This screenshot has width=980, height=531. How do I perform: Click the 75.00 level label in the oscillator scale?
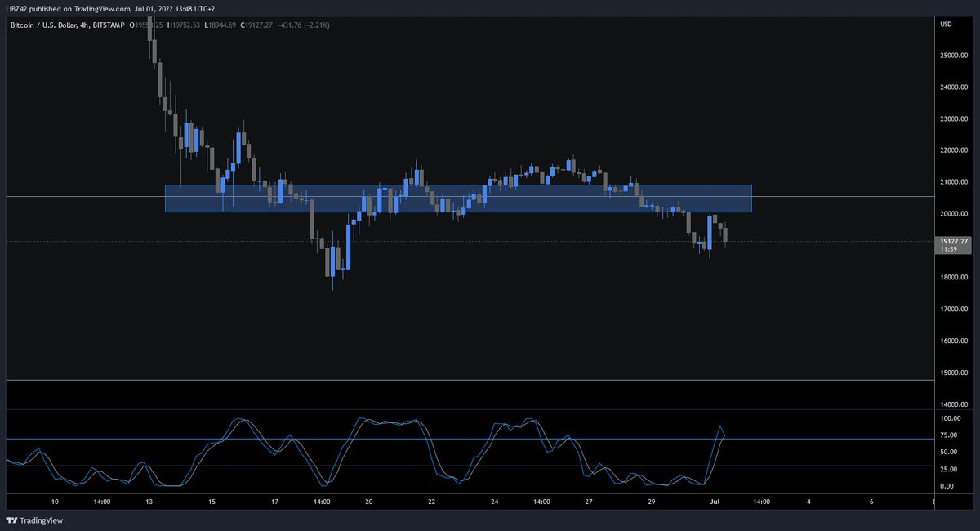pos(950,436)
